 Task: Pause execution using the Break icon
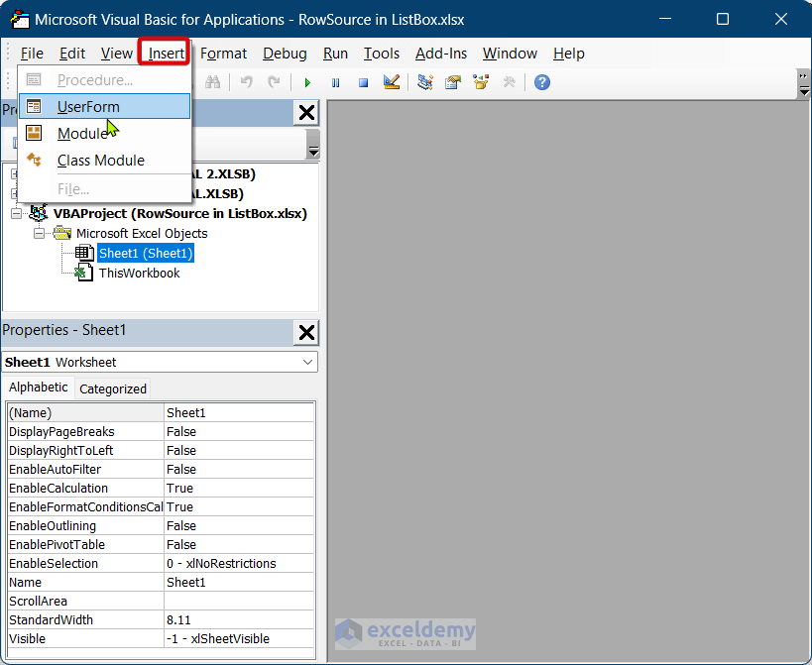[x=336, y=82]
